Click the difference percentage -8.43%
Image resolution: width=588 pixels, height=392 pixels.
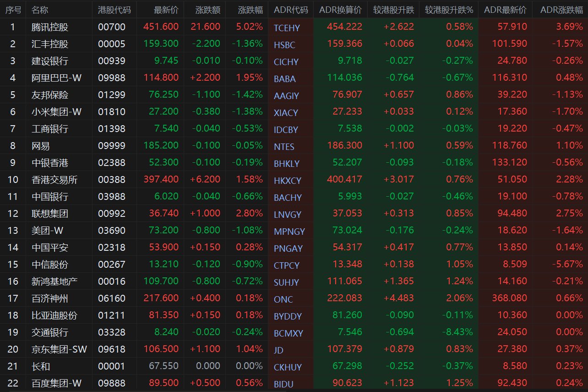click(x=458, y=332)
